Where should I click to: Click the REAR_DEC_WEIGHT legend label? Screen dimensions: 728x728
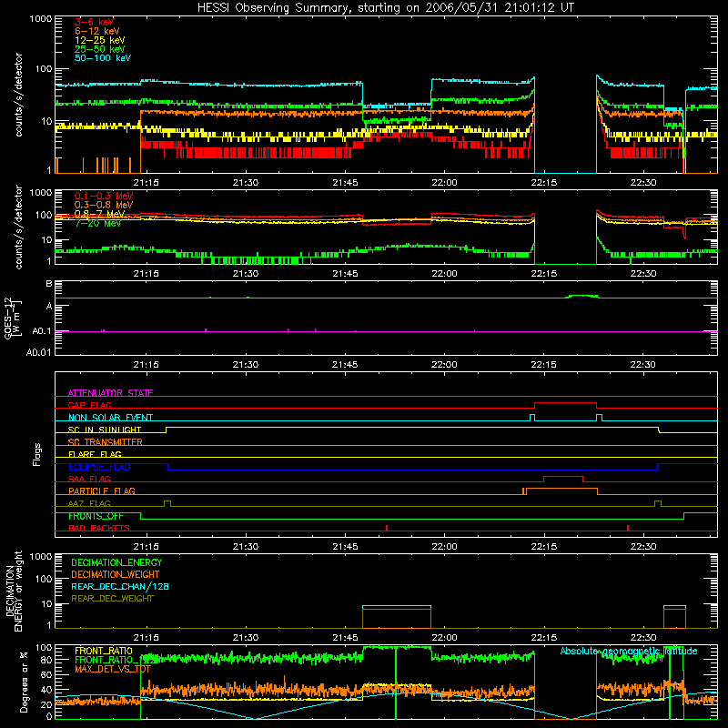click(112, 599)
